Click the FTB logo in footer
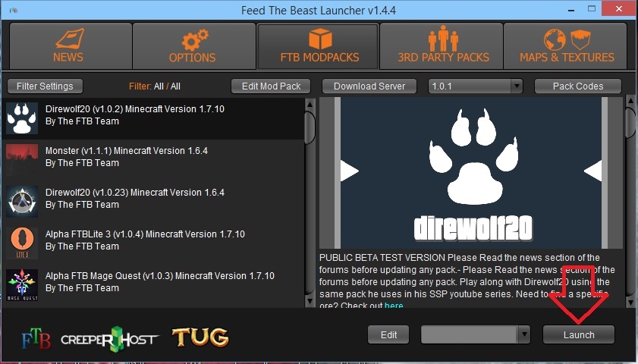 (x=36, y=338)
